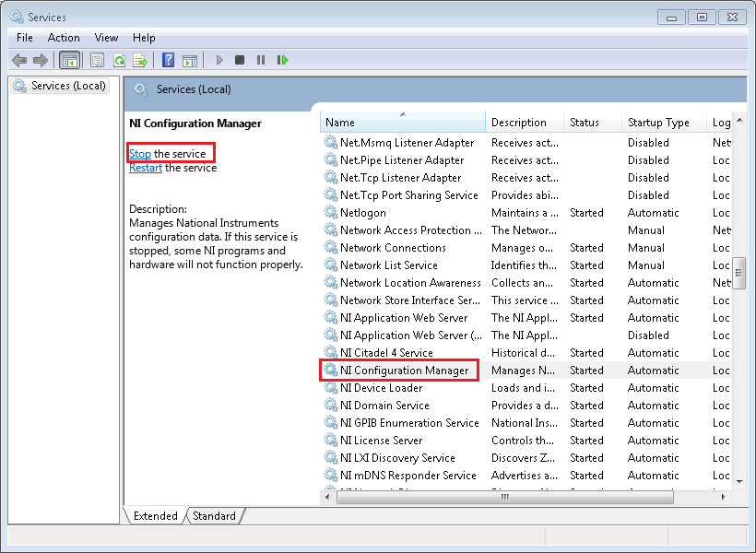756x553 pixels.
Task: Click the Export List toolbar icon
Action: [x=140, y=60]
